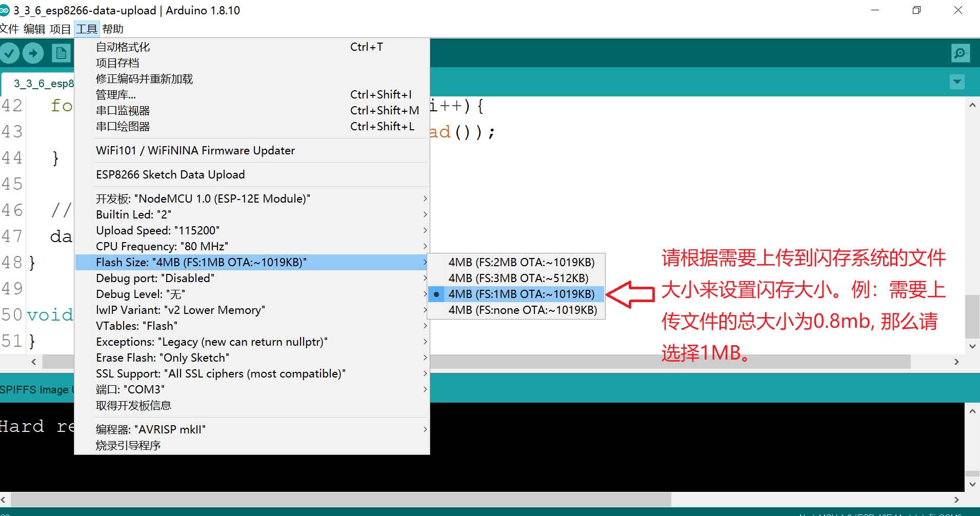Open the 编辑 menu

click(x=34, y=29)
